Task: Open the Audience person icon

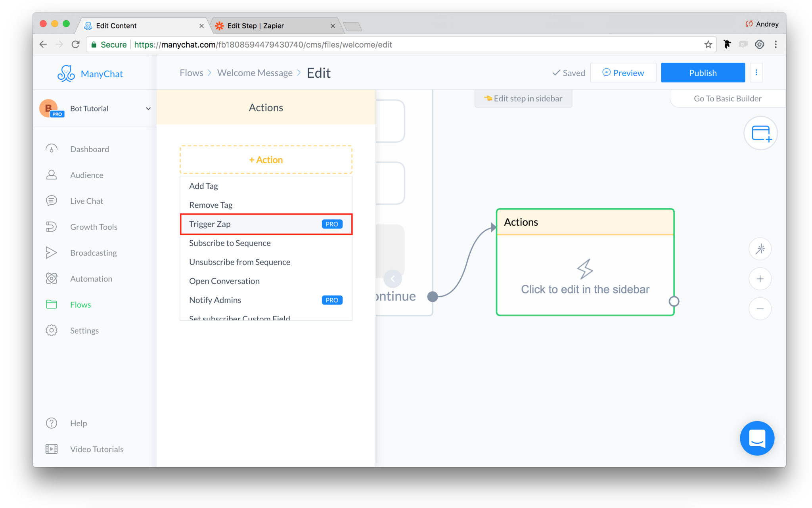Action: pyautogui.click(x=52, y=175)
